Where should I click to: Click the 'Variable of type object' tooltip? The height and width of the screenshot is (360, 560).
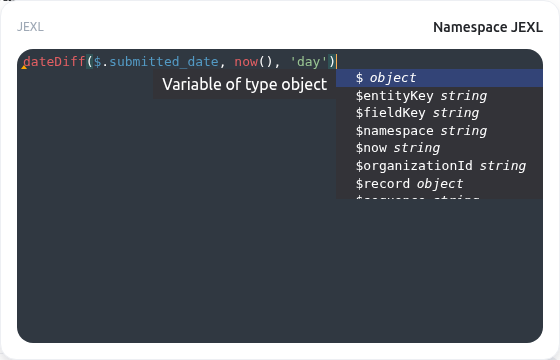coord(245,84)
